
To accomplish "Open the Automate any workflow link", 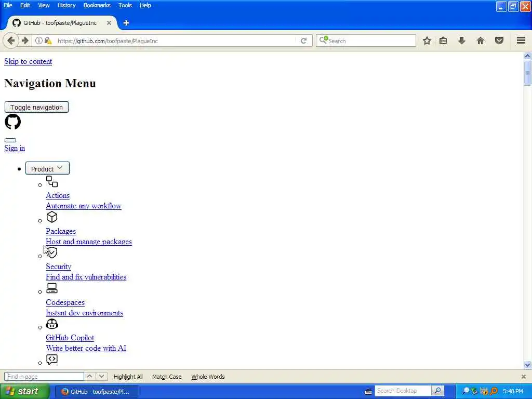I will pyautogui.click(x=84, y=206).
